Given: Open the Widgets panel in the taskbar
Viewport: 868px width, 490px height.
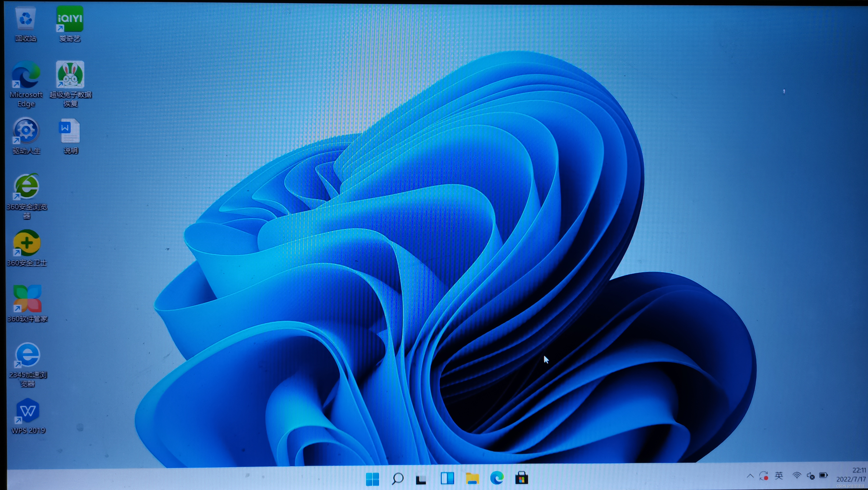Looking at the screenshot, I should [447, 478].
